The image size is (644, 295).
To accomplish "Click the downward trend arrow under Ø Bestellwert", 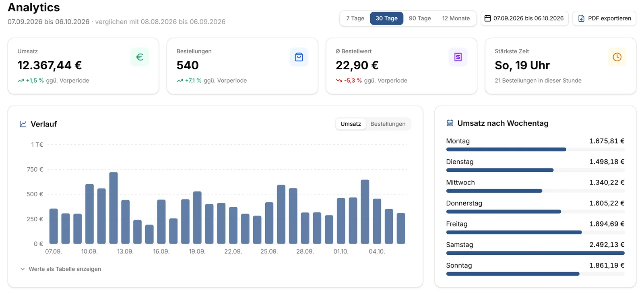I will [x=339, y=81].
